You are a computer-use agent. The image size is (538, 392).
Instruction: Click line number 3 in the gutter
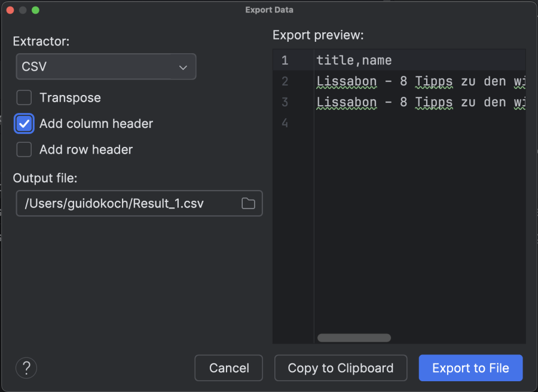coord(285,102)
